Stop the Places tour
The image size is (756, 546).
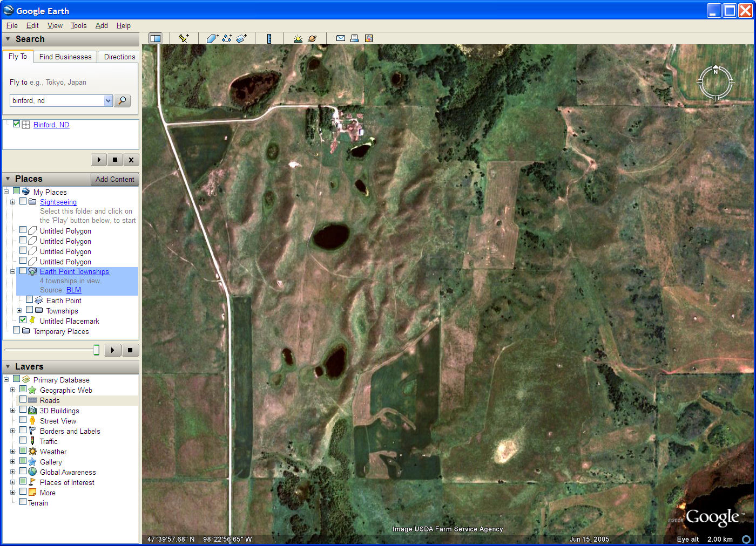130,350
